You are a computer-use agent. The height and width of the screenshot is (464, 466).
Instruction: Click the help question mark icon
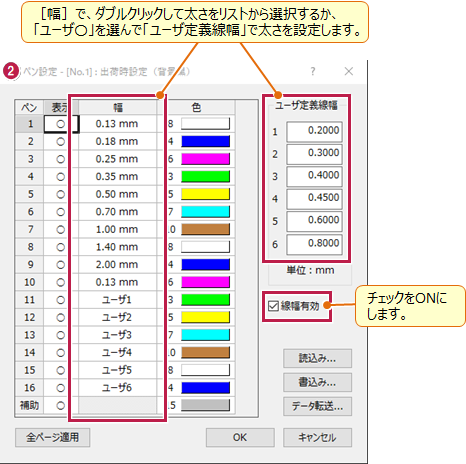(x=312, y=71)
